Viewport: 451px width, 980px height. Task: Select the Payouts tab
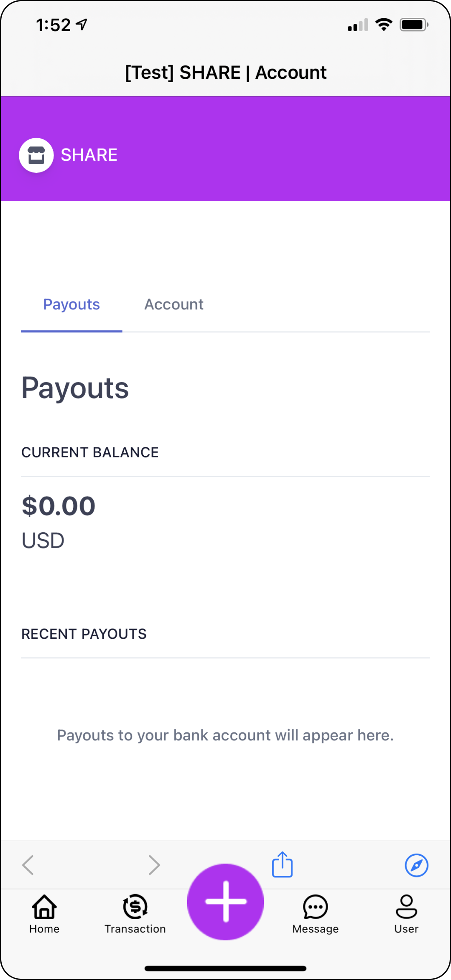tap(71, 304)
